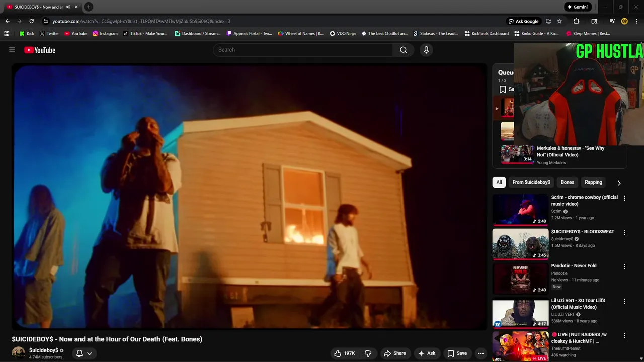
Task: Click Young Merkules channel name in queue
Action: [551, 163]
